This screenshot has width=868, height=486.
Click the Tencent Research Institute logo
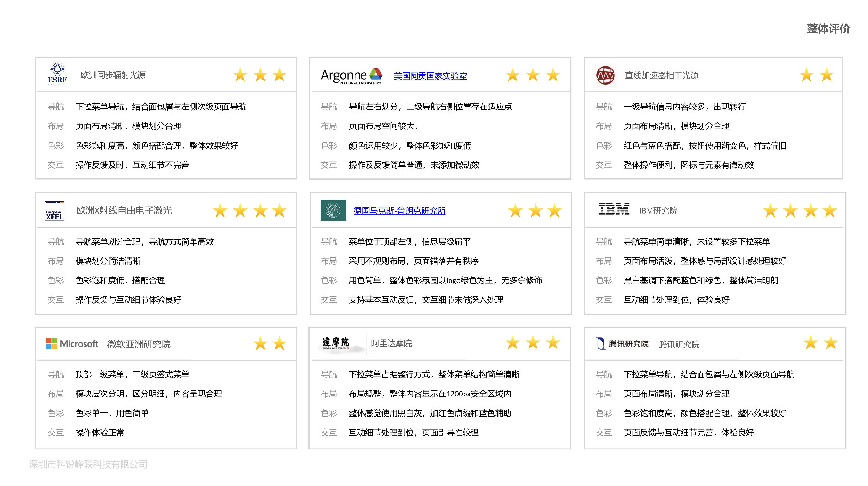click(622, 344)
